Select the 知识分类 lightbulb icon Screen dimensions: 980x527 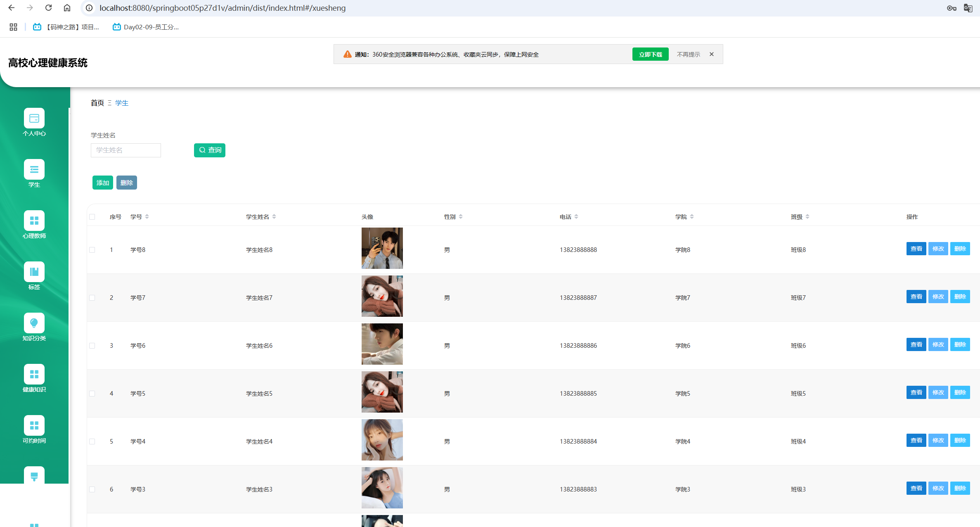coord(34,323)
